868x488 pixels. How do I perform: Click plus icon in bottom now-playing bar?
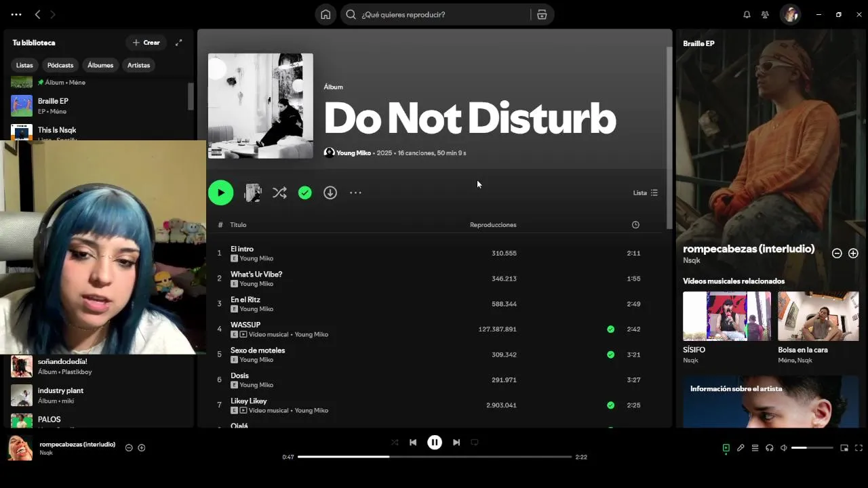pyautogui.click(x=142, y=448)
